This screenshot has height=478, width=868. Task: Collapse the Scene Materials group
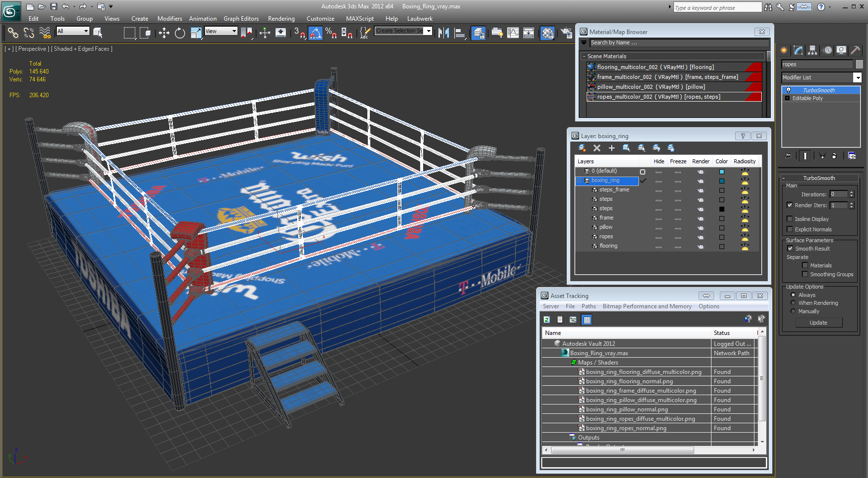pyautogui.click(x=584, y=56)
